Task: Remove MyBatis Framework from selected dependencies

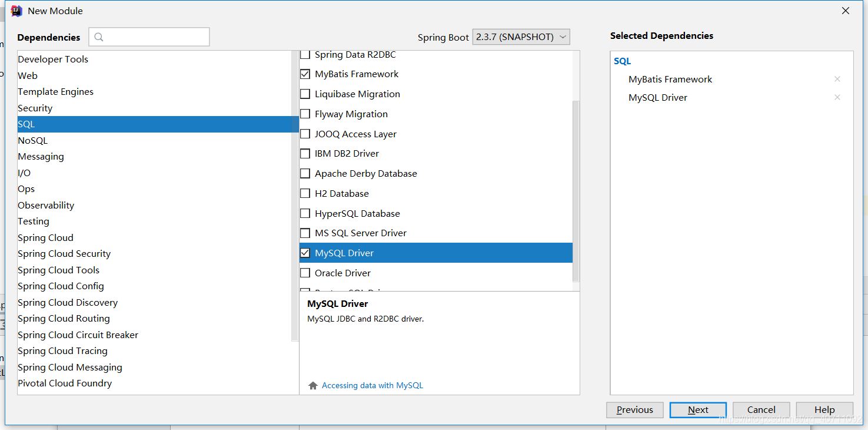Action: point(837,79)
